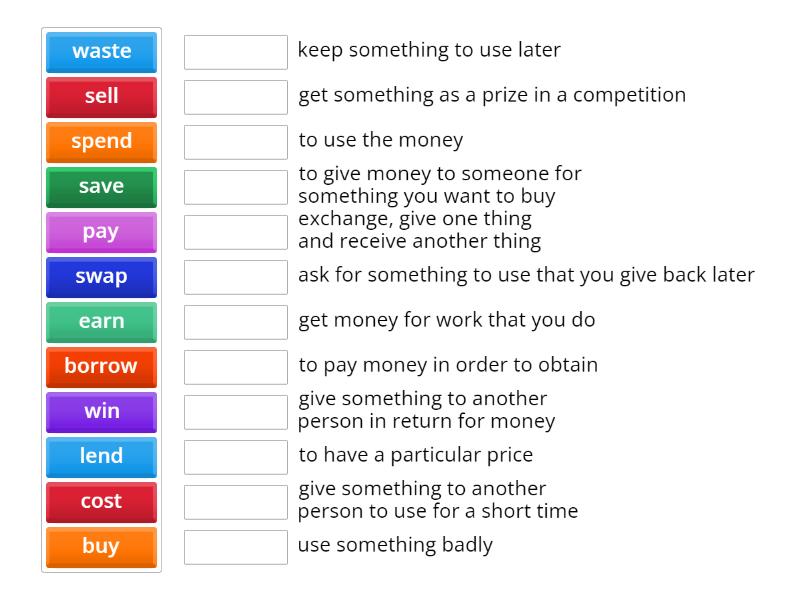800x600 pixels.
Task: Select the "spend" word tile
Action: pos(100,142)
